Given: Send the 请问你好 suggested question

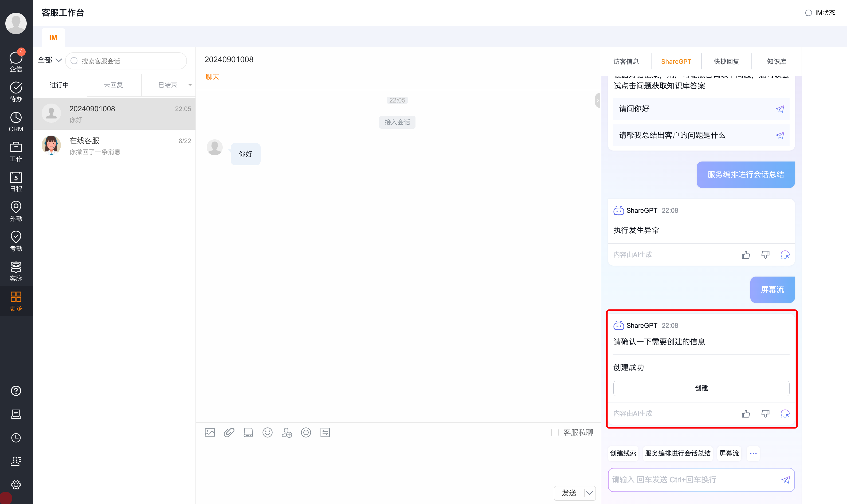Looking at the screenshot, I should coord(780,109).
